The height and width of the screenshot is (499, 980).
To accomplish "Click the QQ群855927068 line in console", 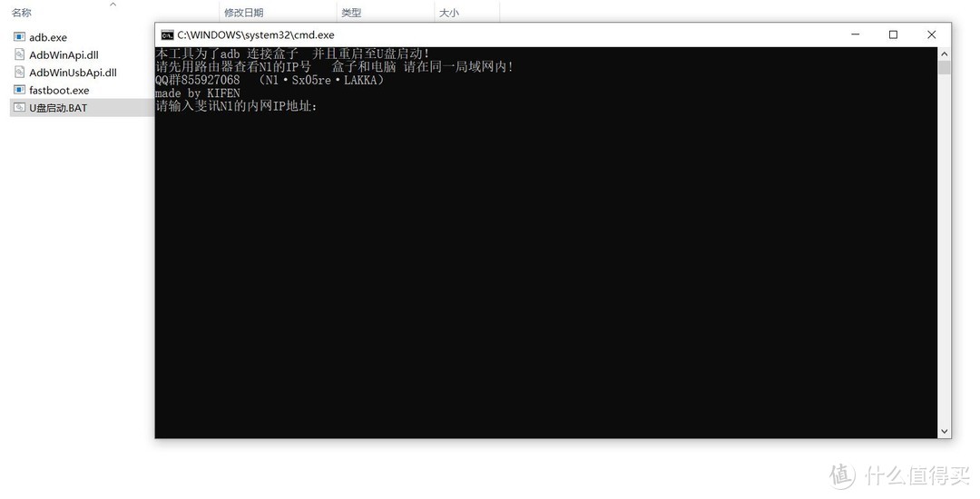I will click(270, 80).
